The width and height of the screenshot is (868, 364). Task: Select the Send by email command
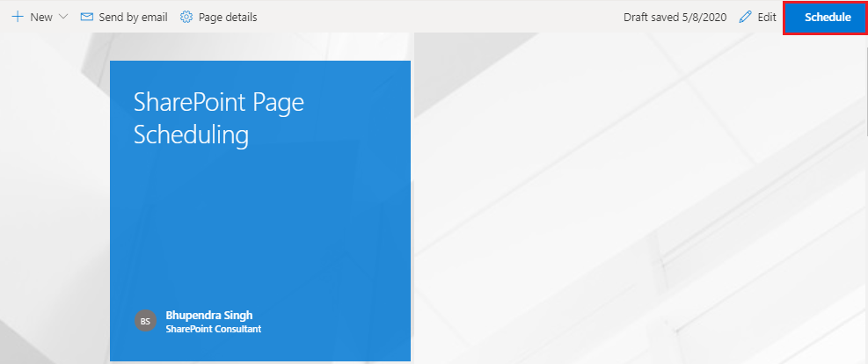point(133,17)
